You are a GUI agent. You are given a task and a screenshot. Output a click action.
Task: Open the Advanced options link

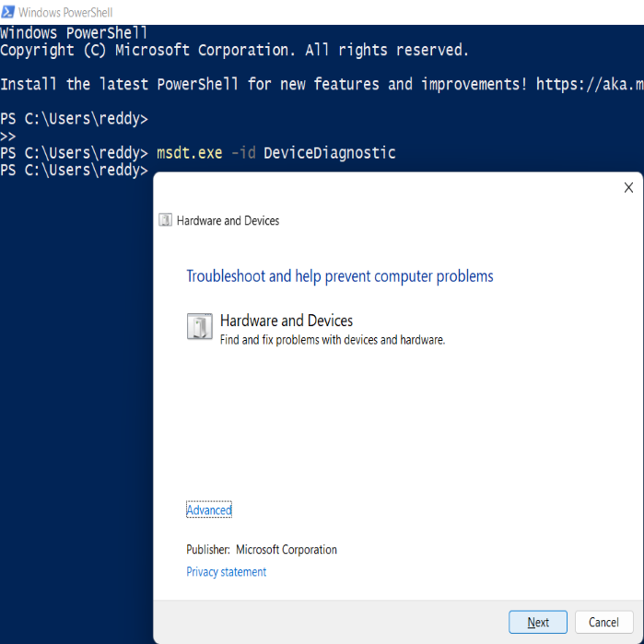click(209, 510)
